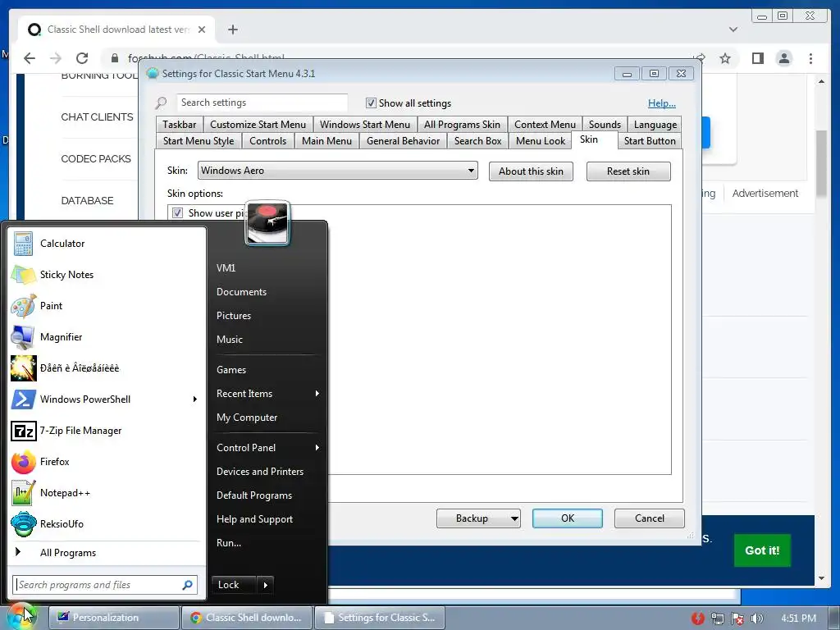Go back in Chrome browser
The height and width of the screenshot is (630, 840).
pyautogui.click(x=30, y=58)
